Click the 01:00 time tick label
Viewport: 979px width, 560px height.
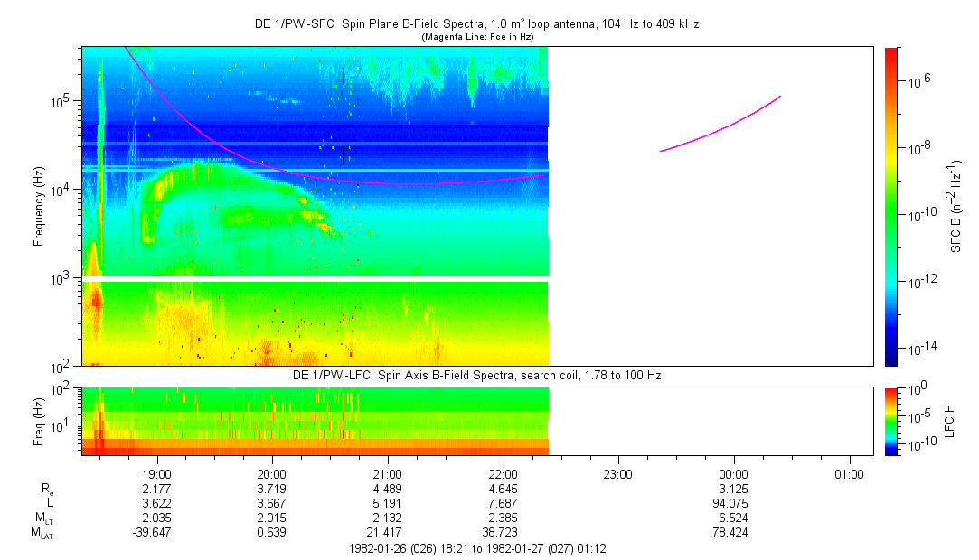pyautogui.click(x=849, y=474)
